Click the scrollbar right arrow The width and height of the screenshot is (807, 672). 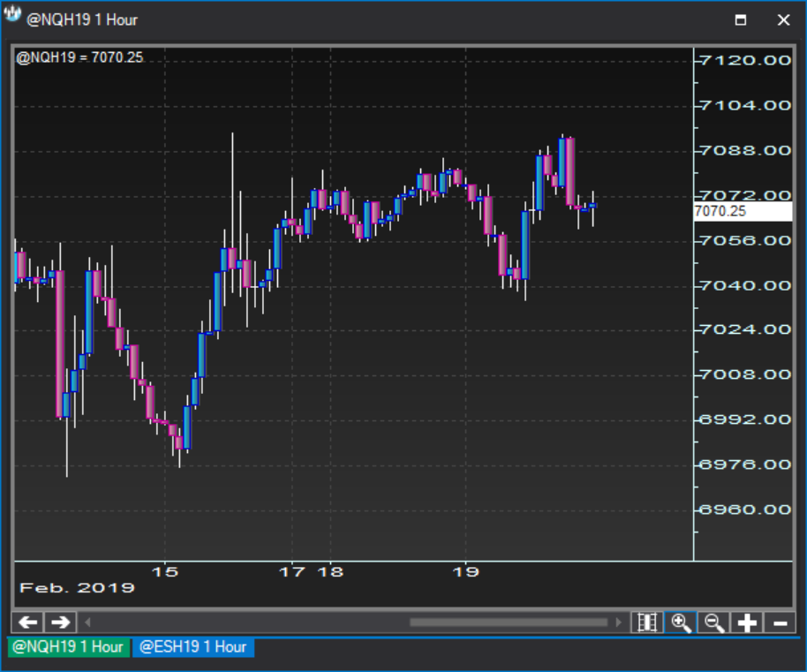click(619, 623)
